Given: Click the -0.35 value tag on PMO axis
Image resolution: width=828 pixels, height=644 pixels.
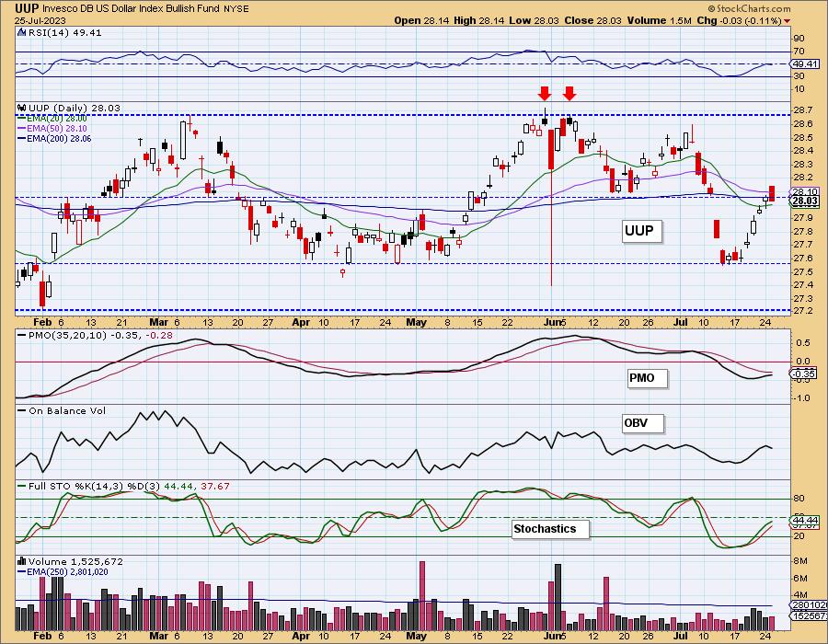Looking at the screenshot, I should [x=802, y=374].
